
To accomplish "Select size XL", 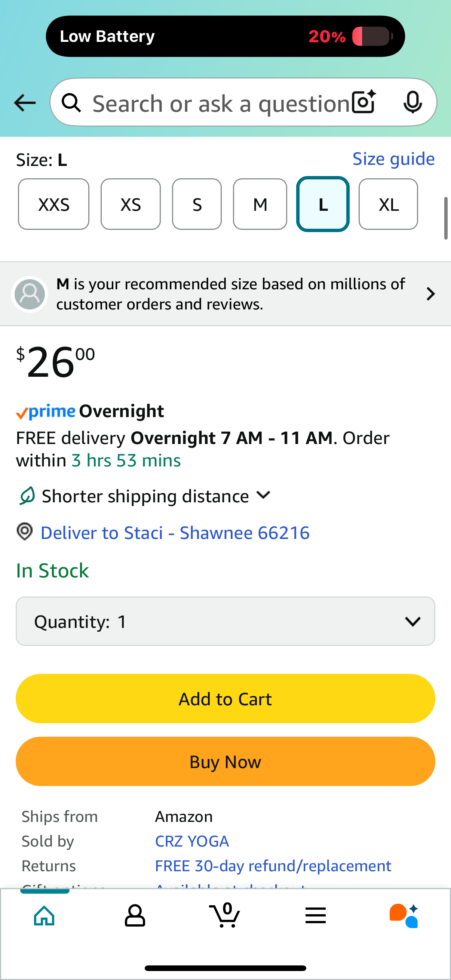I will (x=388, y=204).
